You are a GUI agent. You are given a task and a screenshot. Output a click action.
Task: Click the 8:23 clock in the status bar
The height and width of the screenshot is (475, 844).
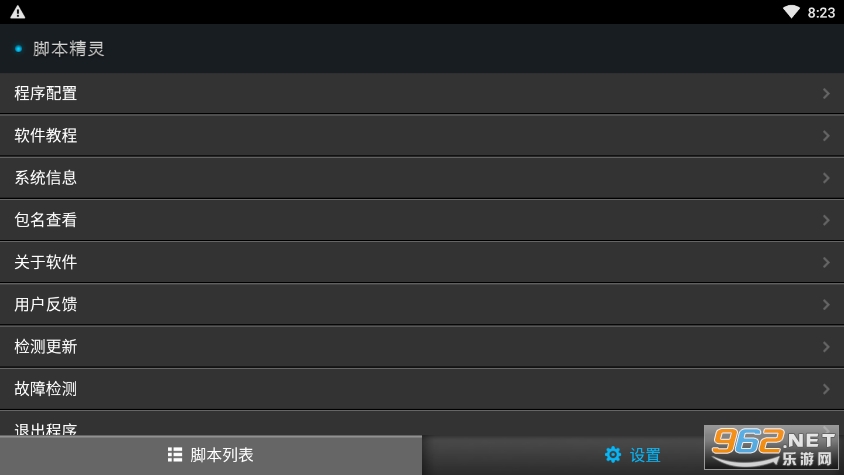tap(821, 12)
